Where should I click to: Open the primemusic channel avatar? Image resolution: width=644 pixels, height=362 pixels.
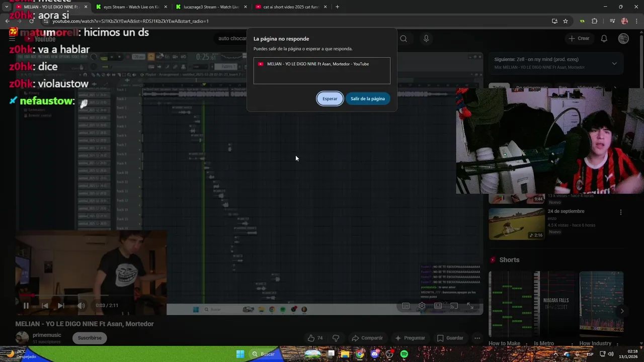(22, 338)
